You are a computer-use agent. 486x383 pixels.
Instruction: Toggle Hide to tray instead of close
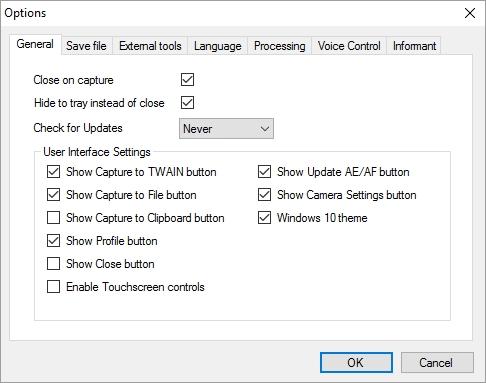pyautogui.click(x=187, y=103)
